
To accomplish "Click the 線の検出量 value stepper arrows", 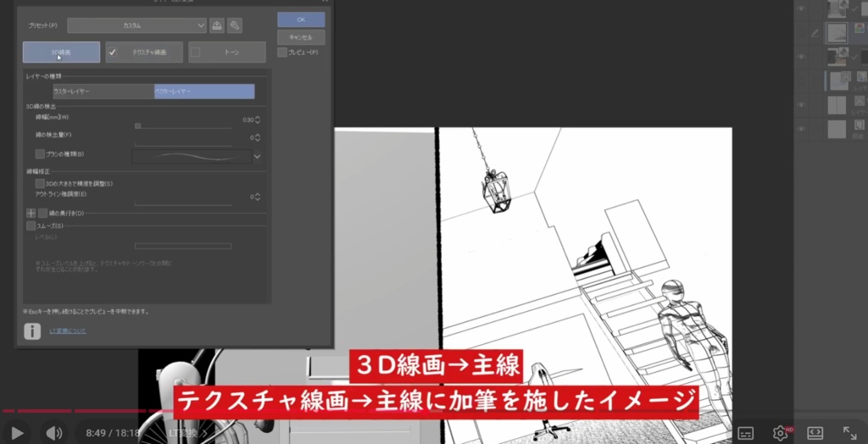I will pos(258,137).
